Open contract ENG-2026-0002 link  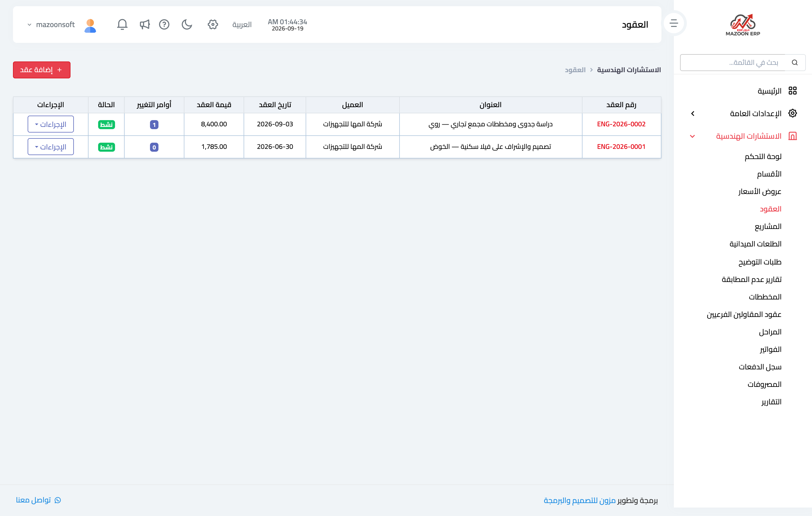coord(621,124)
